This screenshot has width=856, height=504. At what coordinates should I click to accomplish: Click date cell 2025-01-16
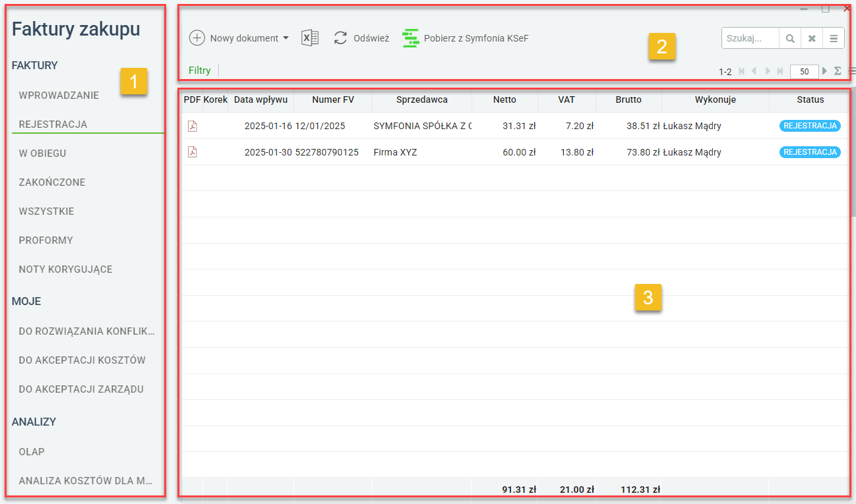point(268,126)
